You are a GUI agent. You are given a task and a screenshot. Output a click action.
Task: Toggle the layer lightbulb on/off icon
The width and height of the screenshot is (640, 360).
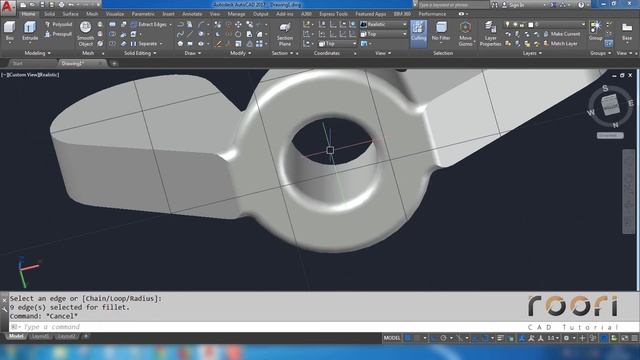pos(507,24)
